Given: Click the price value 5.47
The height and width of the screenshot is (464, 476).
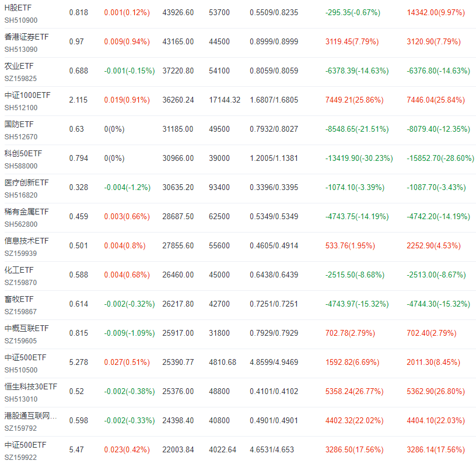Looking at the screenshot, I should (x=76, y=449).
